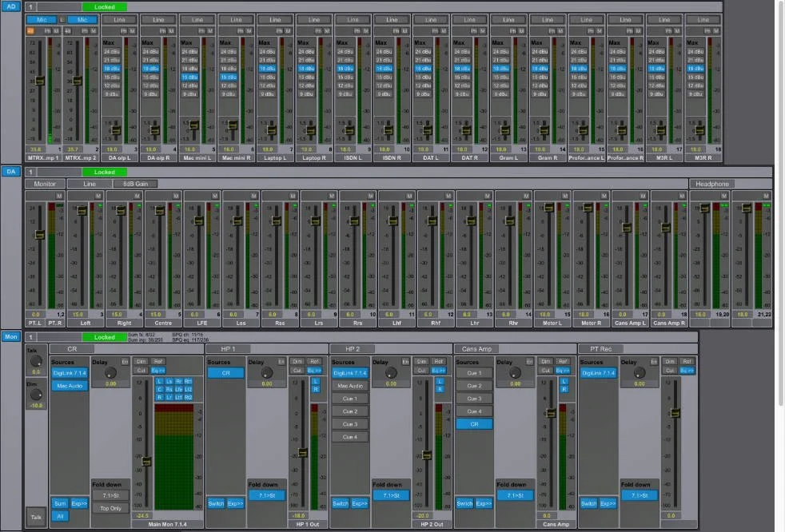Invert phase (Ph) on MTRX..mp 1
Image resolution: width=785 pixels, height=532 pixels.
pyautogui.click(x=47, y=31)
